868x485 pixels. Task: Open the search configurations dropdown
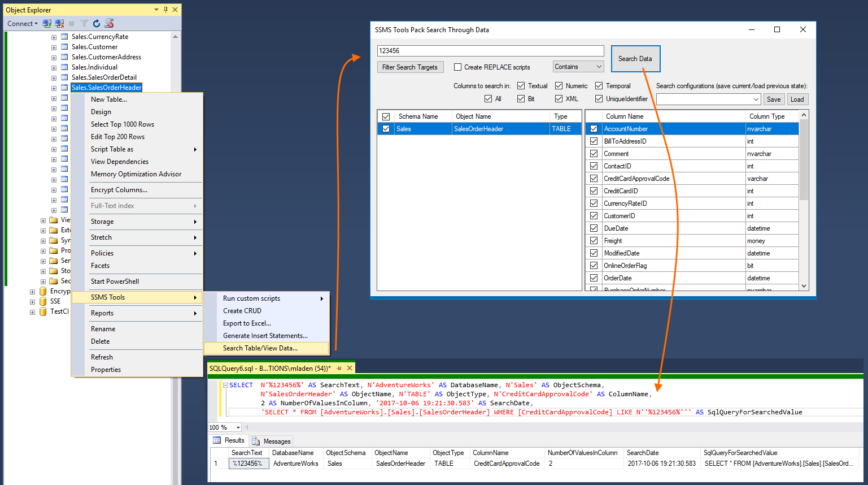[x=709, y=99]
